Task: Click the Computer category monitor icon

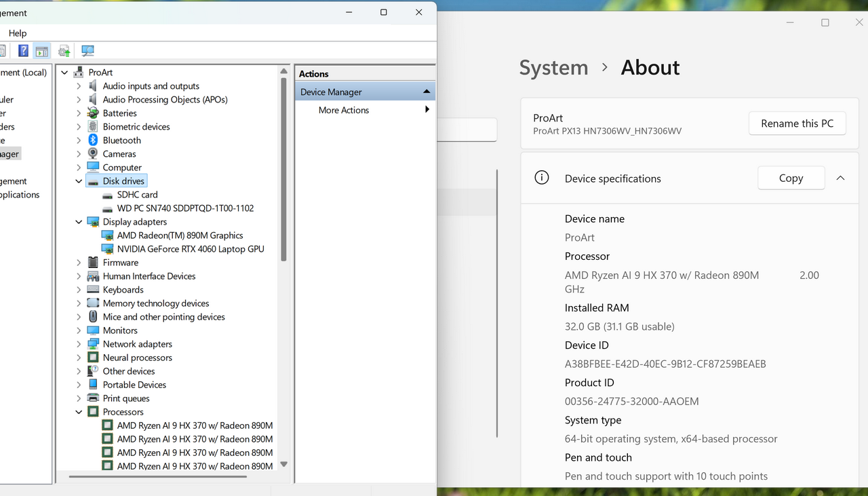Action: pyautogui.click(x=93, y=168)
